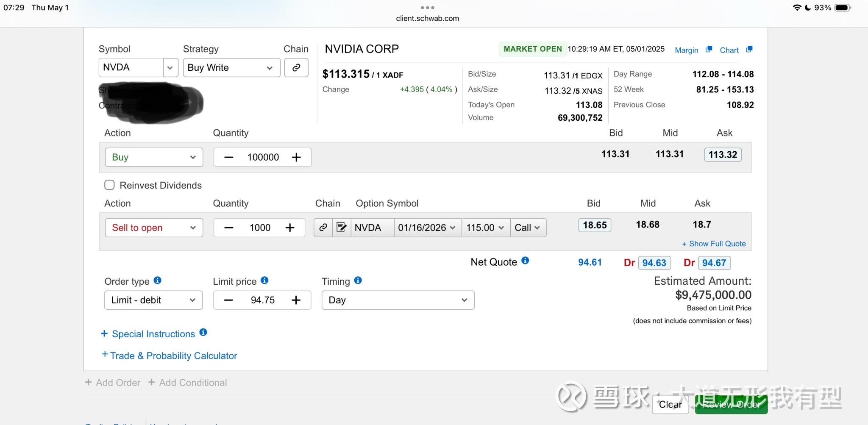Select the NVIDIA CORP company name
Image resolution: width=868 pixels, height=425 pixels.
(x=362, y=49)
